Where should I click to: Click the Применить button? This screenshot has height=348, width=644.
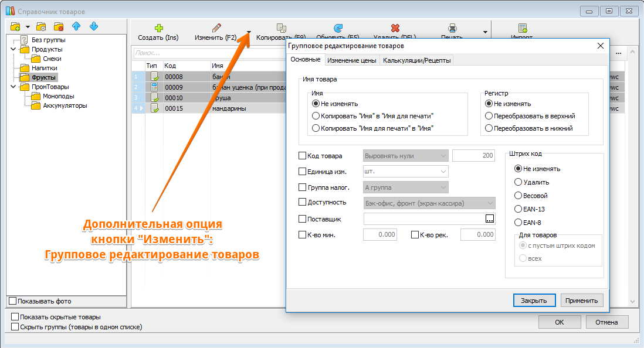pos(581,301)
